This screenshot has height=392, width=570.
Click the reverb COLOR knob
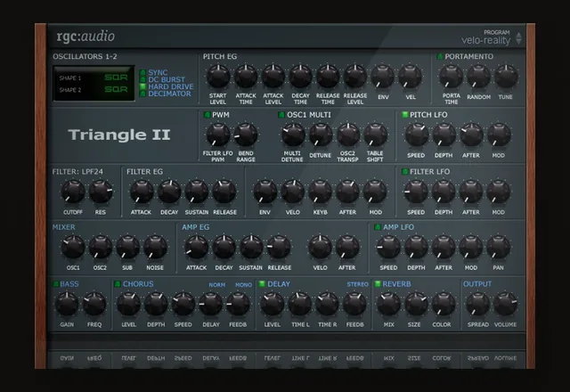(x=444, y=304)
